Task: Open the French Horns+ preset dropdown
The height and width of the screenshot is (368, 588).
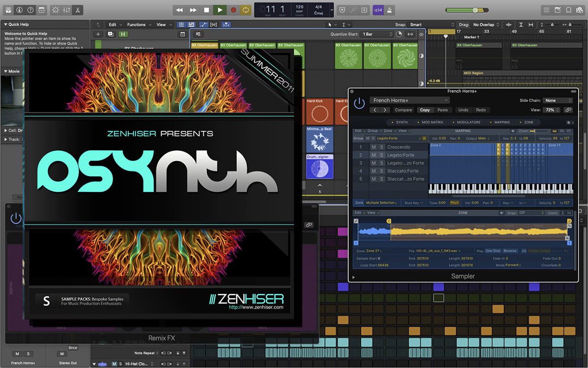Action: pos(409,101)
